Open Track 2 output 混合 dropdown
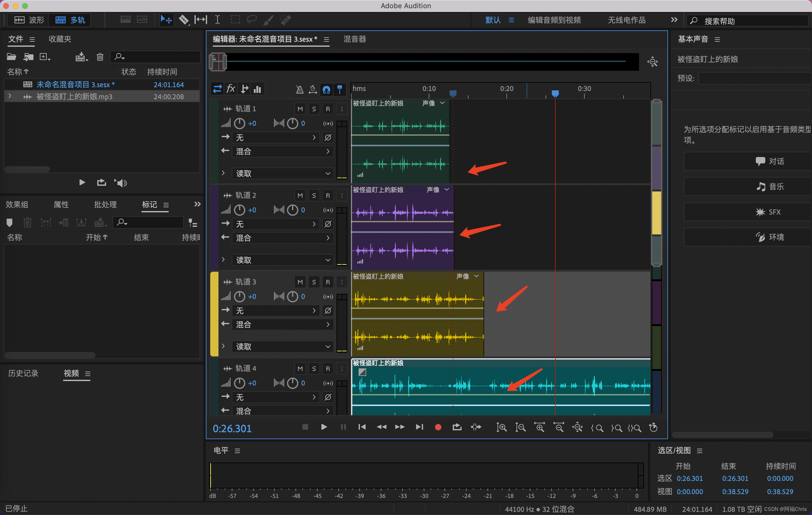Viewport: 812px width, 515px height. click(283, 238)
